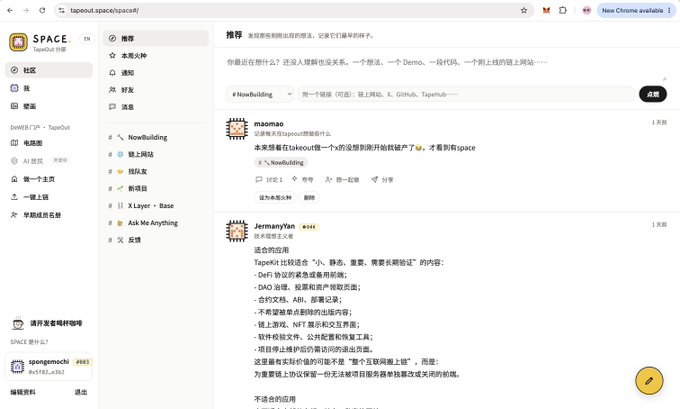Open the 我 profile section
This screenshot has width=680, height=409.
pos(49,88)
